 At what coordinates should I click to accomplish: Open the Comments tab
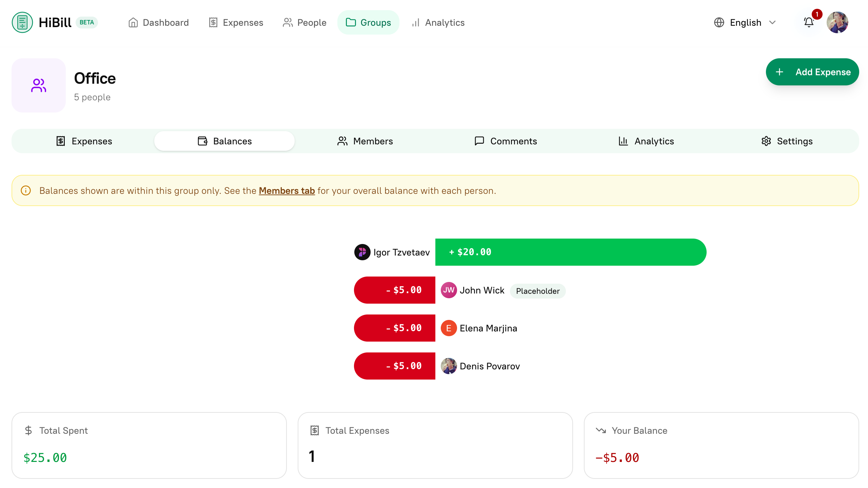pos(506,141)
